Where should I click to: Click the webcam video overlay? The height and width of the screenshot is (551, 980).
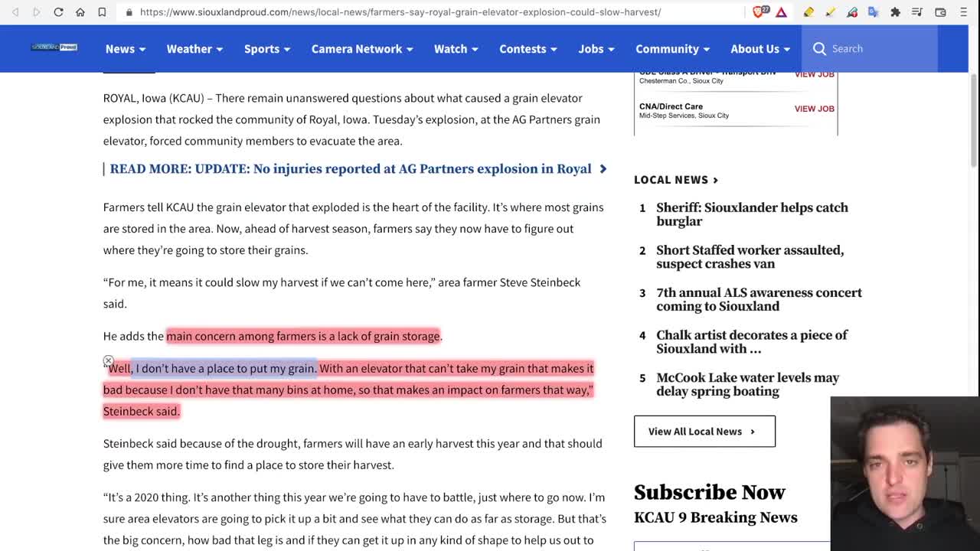pyautogui.click(x=904, y=473)
